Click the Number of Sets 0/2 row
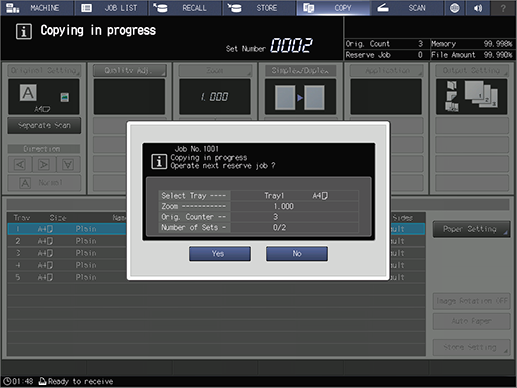The width and height of the screenshot is (517, 388). coord(258,228)
